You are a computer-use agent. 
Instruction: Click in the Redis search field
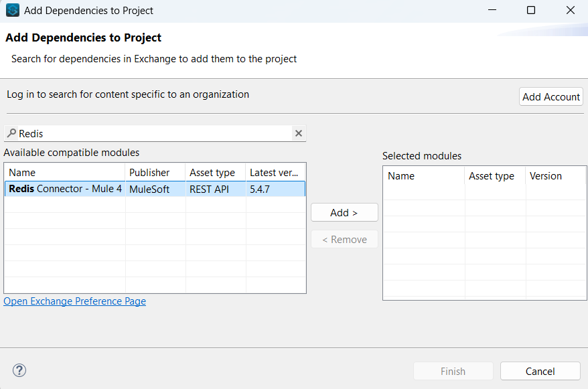tap(155, 133)
